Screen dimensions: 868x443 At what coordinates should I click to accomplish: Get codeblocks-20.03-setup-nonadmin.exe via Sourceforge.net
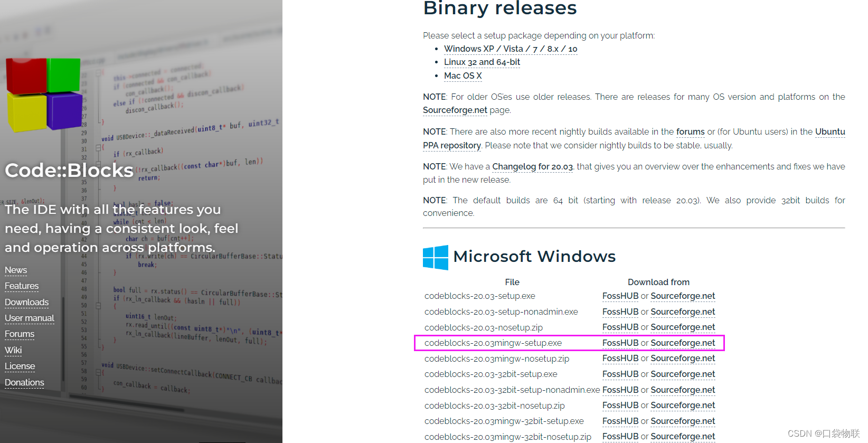pyautogui.click(x=683, y=312)
